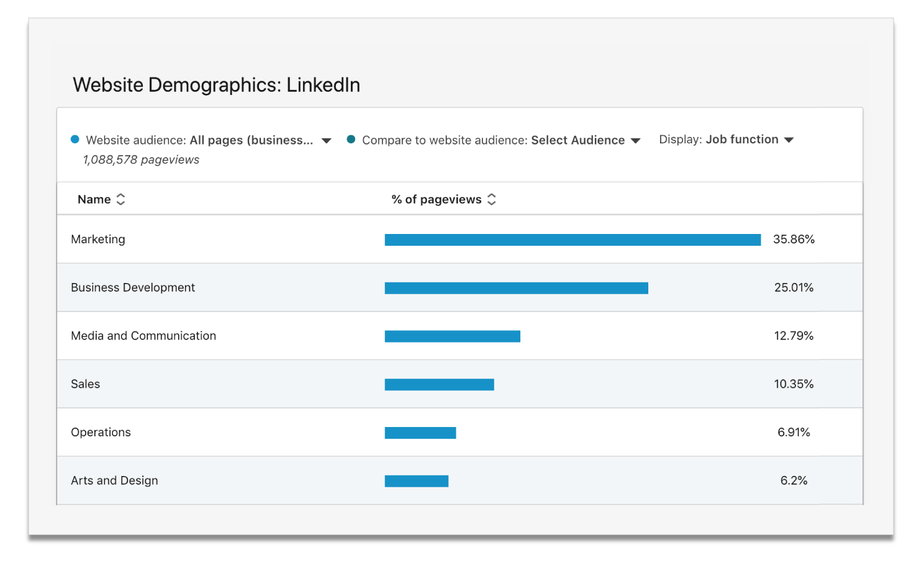
Task: Click the Sales pageviews bar
Action: coord(440,385)
